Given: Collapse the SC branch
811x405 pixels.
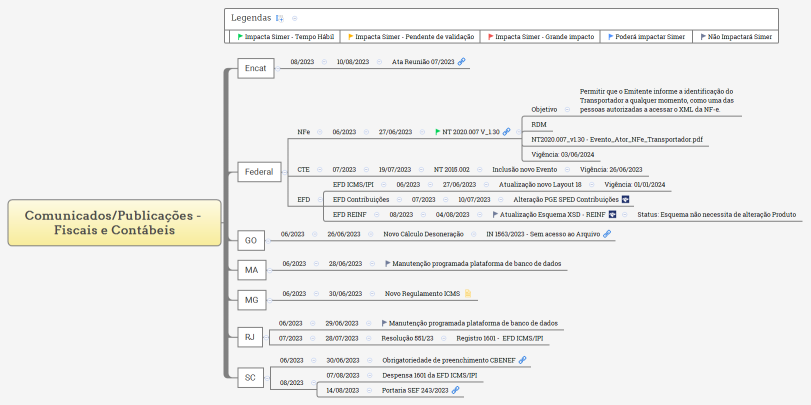Looking at the screenshot, I should 266,378.
